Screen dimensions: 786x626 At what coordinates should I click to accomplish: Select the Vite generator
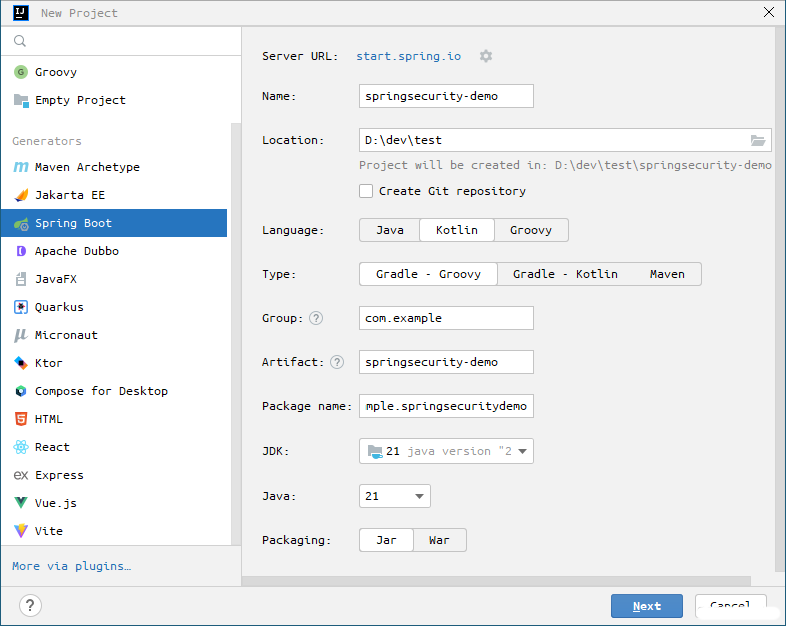point(114,531)
